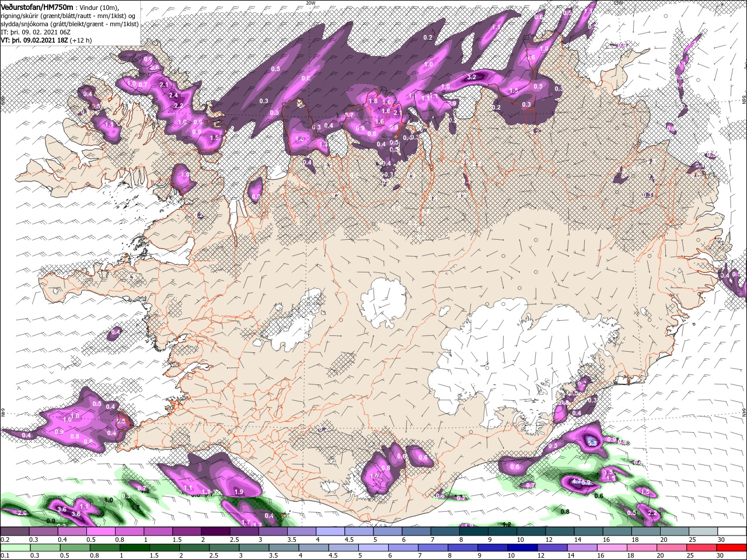Image resolution: width=747 pixels, height=560 pixels.
Task: Click the 2.4 precipitation value in the Westfjords band
Action: coord(173,95)
